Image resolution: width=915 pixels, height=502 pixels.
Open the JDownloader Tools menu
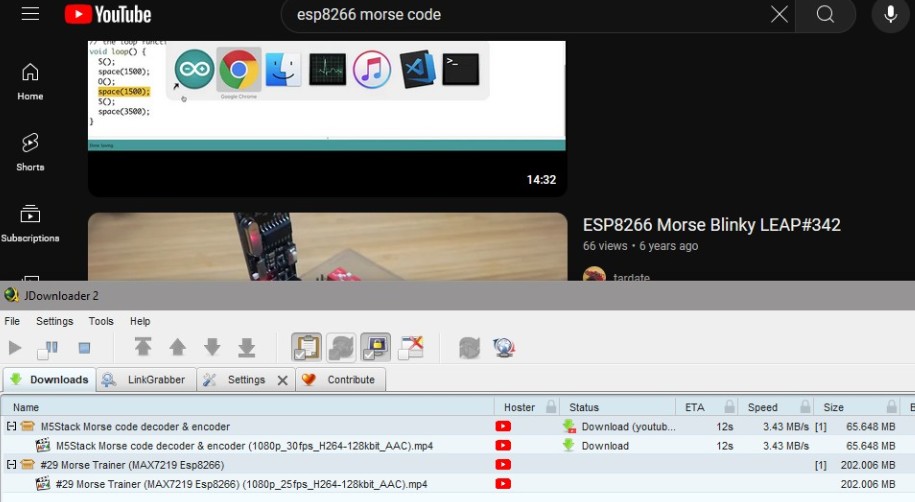pos(101,321)
